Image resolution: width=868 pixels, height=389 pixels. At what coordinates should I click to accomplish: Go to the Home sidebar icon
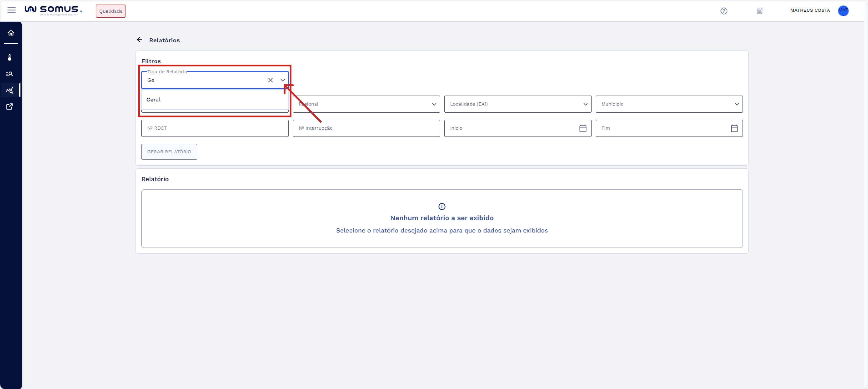(11, 33)
